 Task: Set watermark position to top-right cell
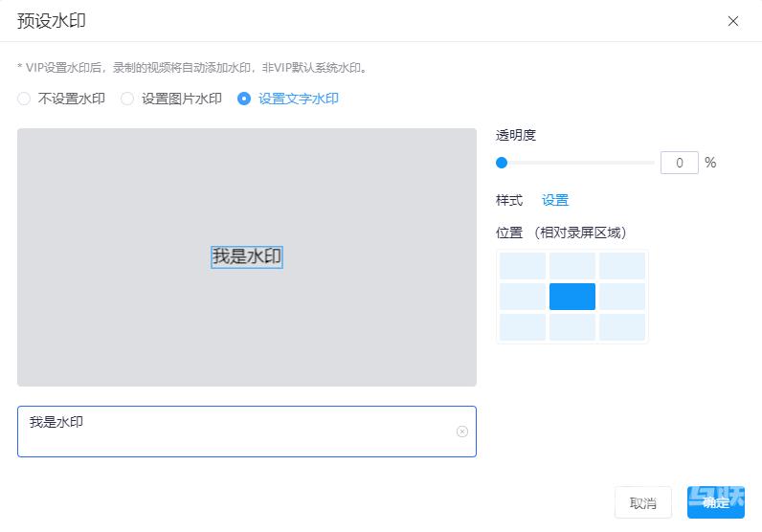coord(622,266)
